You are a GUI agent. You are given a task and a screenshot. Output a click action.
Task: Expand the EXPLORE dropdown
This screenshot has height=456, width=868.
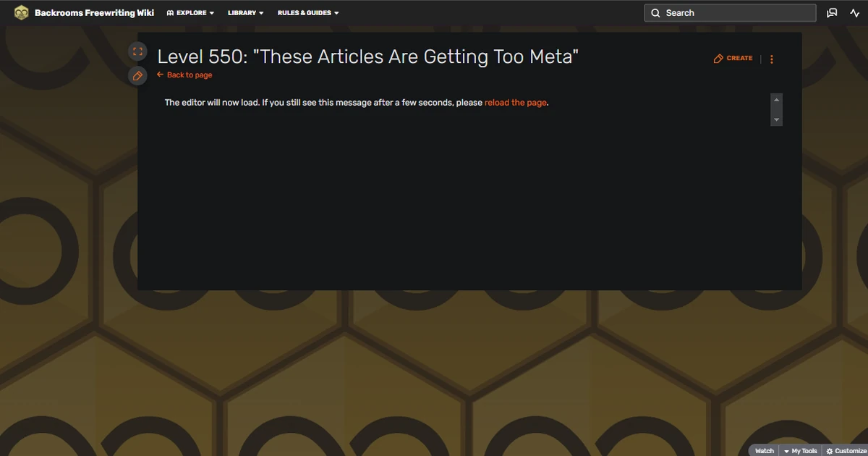pos(190,12)
